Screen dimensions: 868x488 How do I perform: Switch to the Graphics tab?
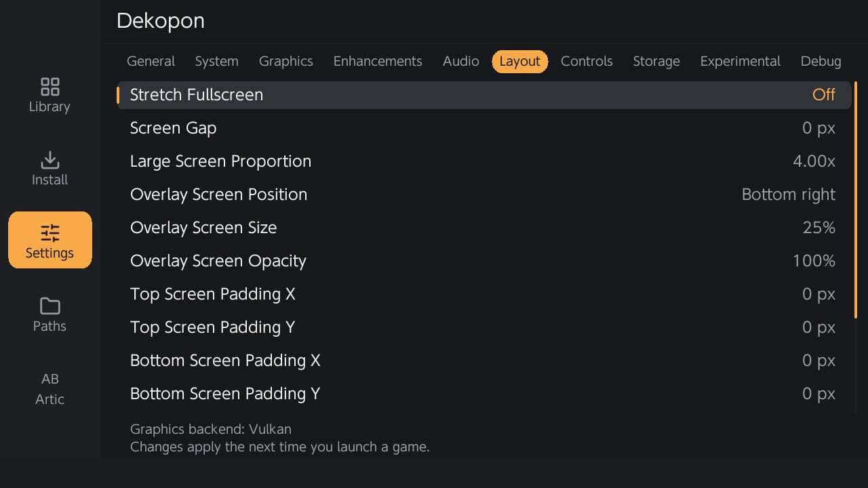(285, 62)
